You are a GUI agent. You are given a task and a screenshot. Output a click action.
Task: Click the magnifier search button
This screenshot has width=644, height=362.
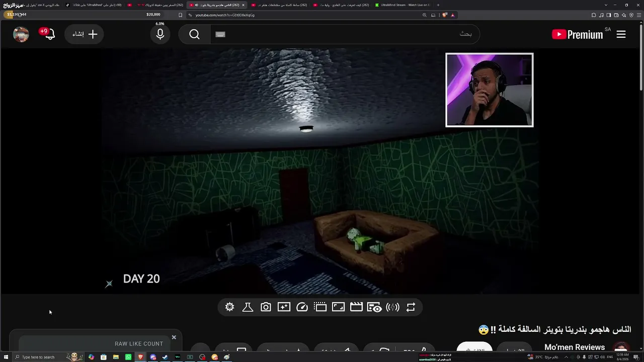coord(195,34)
